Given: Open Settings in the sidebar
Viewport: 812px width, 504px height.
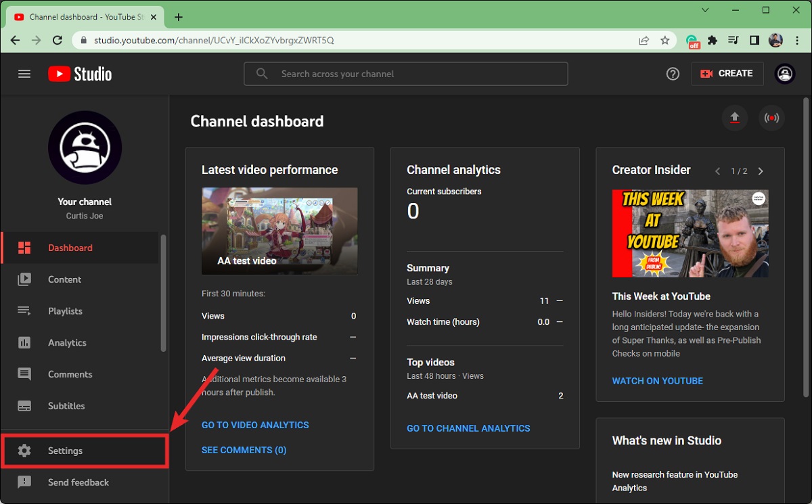Looking at the screenshot, I should click(84, 451).
